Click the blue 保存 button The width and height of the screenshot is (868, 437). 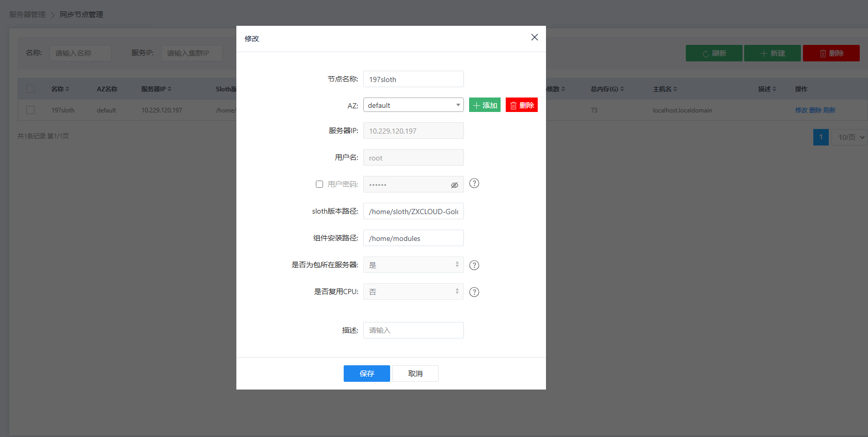tap(367, 374)
